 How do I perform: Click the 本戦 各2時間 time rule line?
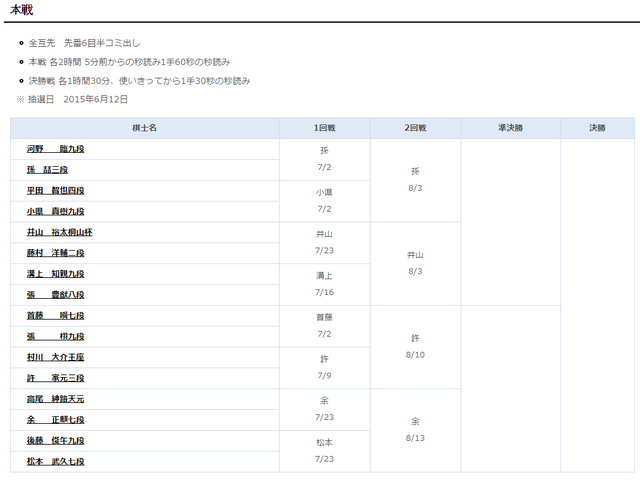pyautogui.click(x=129, y=62)
